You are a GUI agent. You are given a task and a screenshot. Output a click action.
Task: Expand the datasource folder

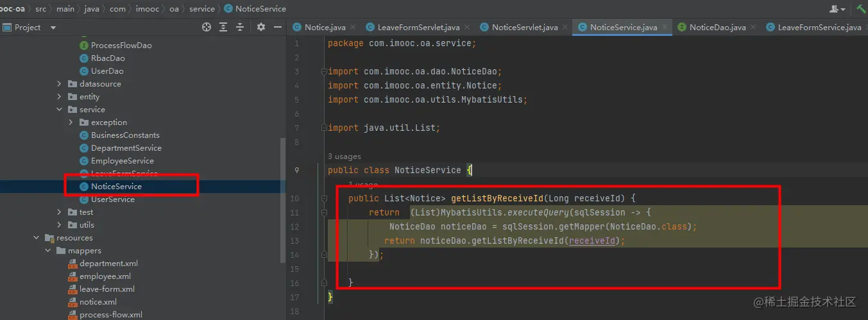click(59, 84)
